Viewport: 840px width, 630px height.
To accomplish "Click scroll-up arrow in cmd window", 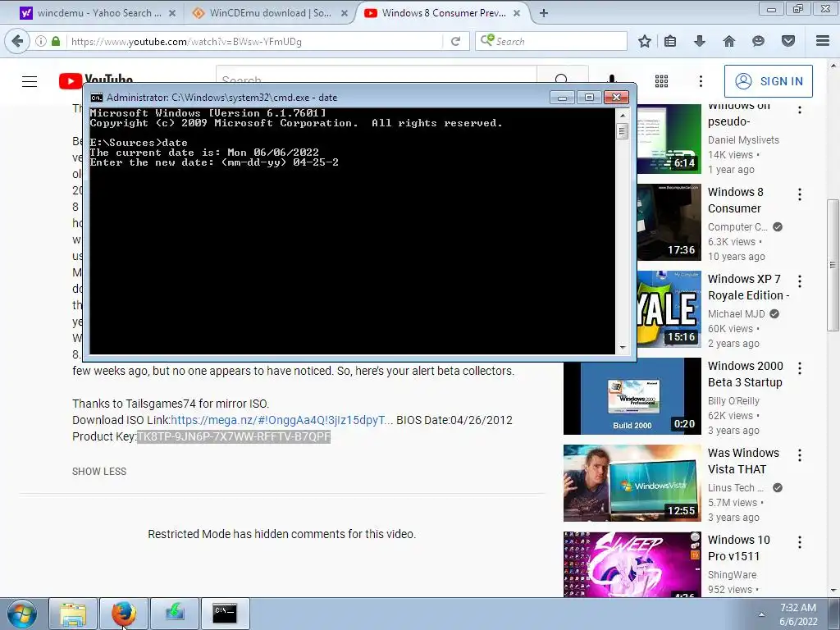I will pos(623,115).
